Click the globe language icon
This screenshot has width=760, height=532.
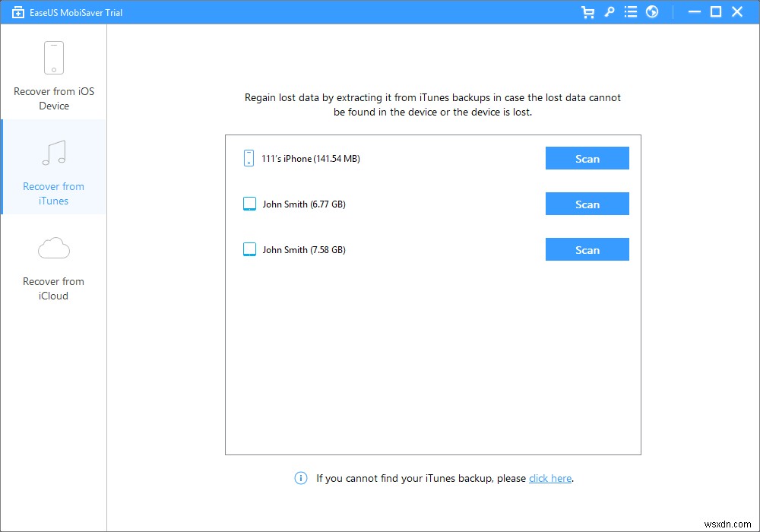click(652, 11)
